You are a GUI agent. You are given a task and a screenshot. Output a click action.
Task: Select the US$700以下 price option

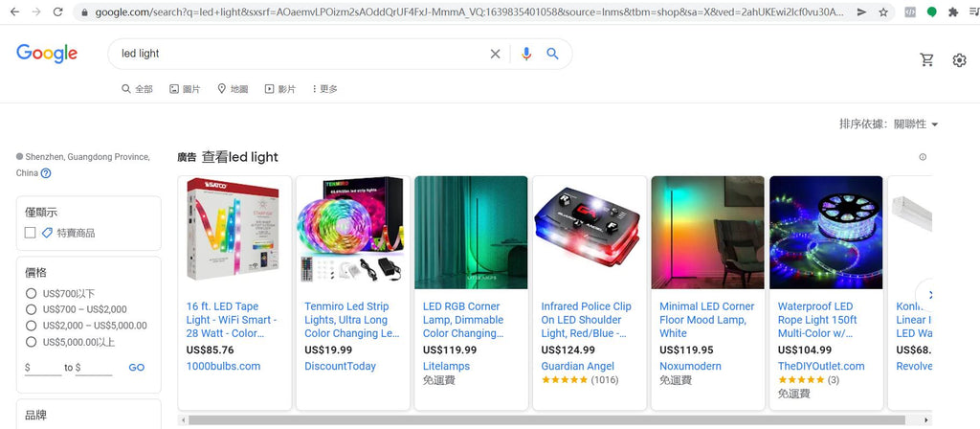click(x=31, y=293)
